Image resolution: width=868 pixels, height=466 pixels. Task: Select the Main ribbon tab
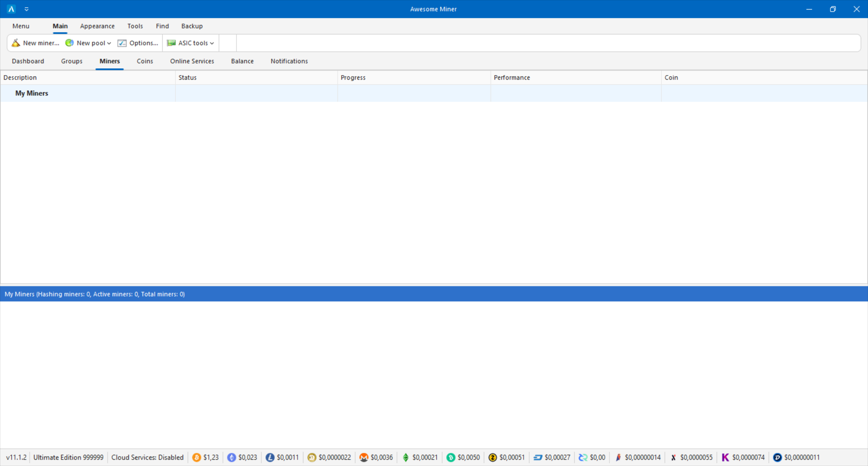click(60, 26)
